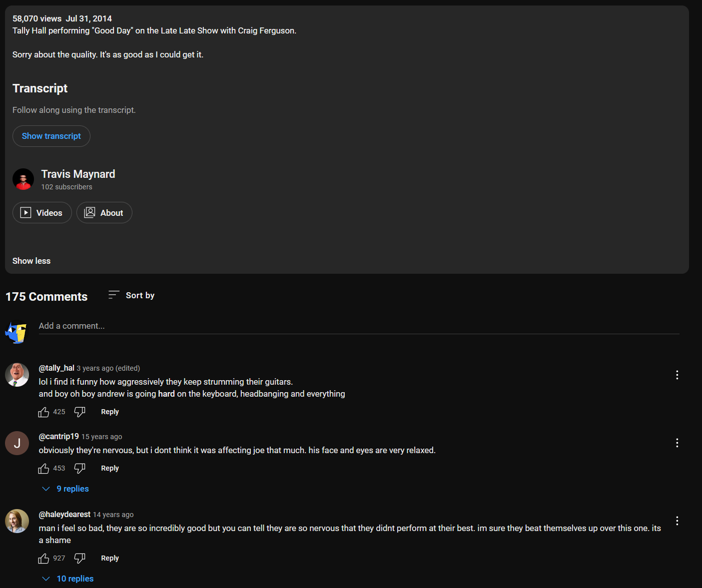Open the channel About button
This screenshot has width=702, height=588.
[104, 213]
